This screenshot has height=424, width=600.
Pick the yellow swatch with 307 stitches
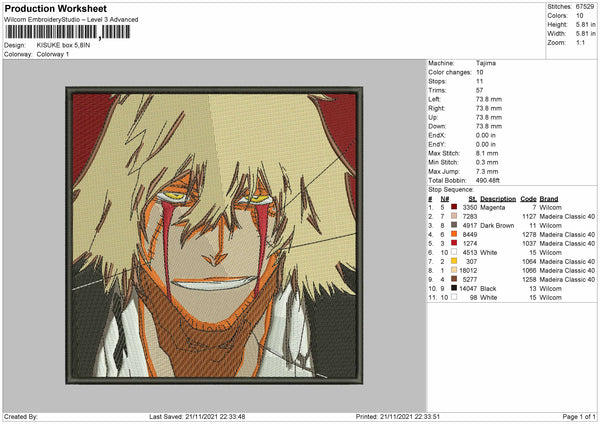tap(454, 261)
